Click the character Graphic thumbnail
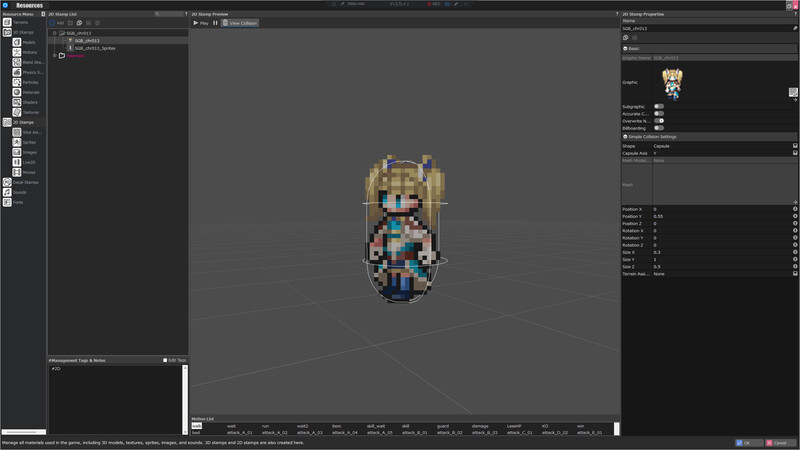Image resolution: width=800 pixels, height=450 pixels. pos(672,84)
